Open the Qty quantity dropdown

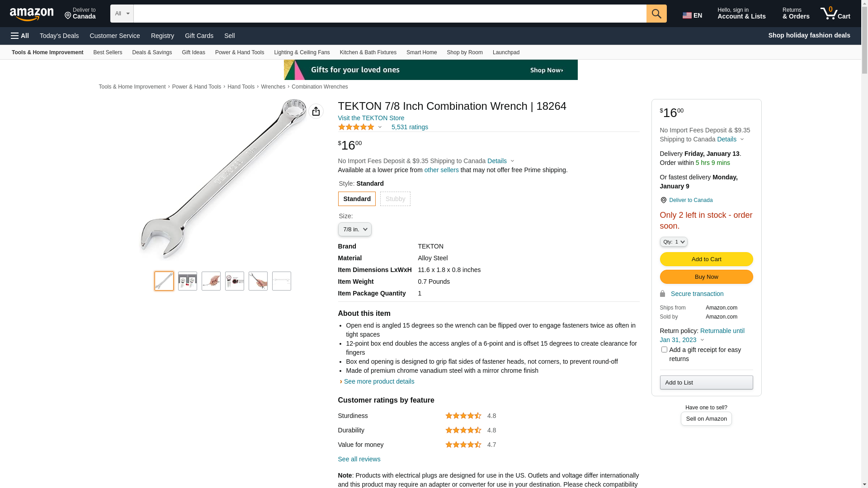[674, 242]
